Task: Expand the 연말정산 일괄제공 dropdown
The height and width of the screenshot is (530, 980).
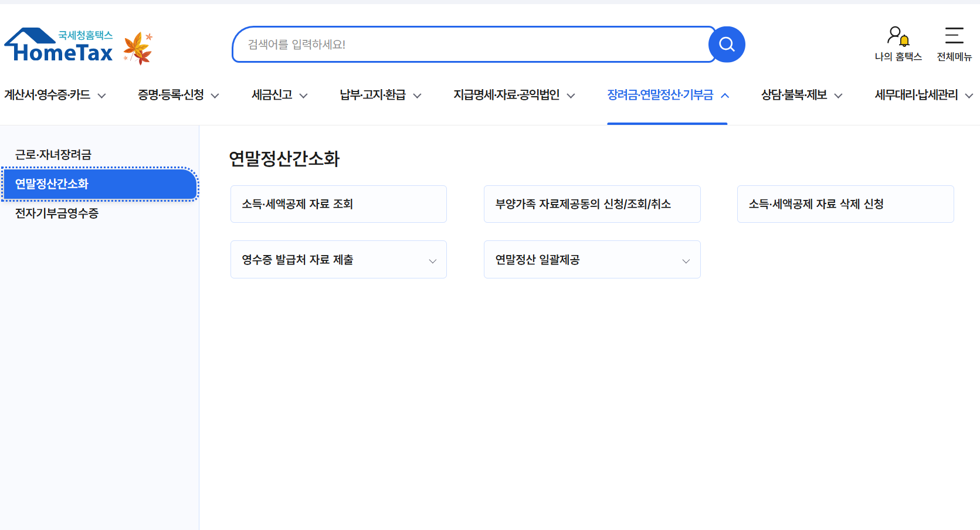Action: pos(686,260)
